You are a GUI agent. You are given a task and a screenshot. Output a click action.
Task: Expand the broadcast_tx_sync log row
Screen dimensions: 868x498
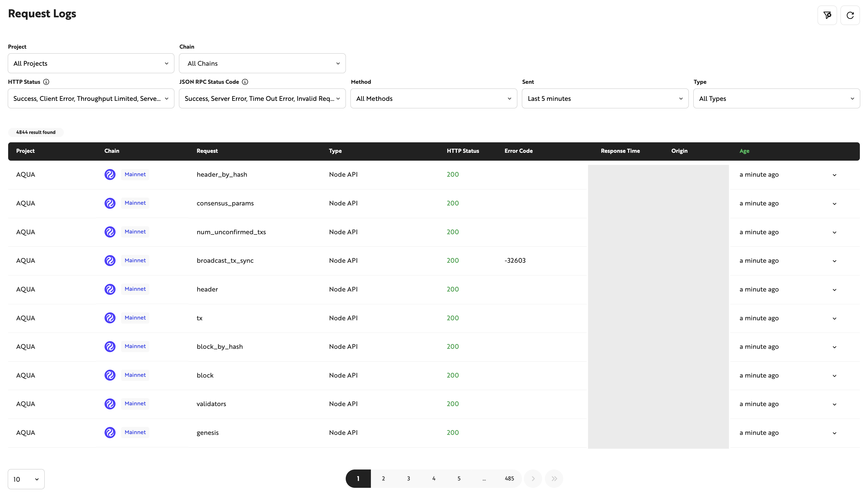pos(834,261)
